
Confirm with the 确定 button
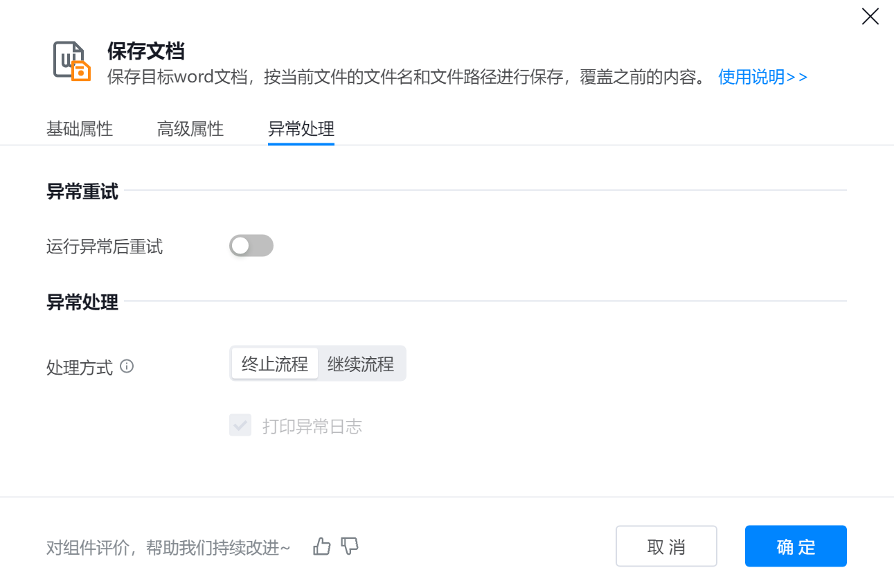coord(796,546)
